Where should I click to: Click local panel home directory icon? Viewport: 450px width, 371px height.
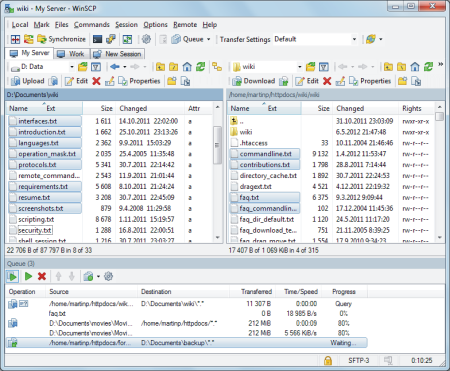coord(187,67)
